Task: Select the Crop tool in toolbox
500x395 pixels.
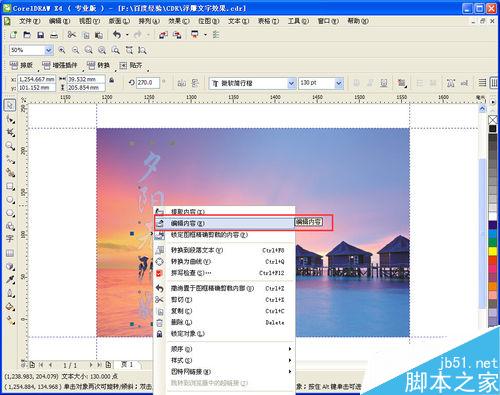Action: (x=10, y=132)
